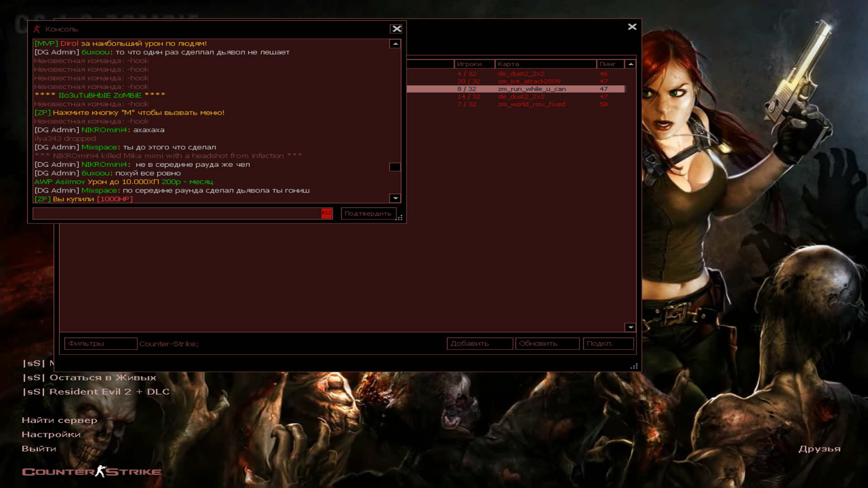Choose Найти сервер in the main menu

(59, 420)
